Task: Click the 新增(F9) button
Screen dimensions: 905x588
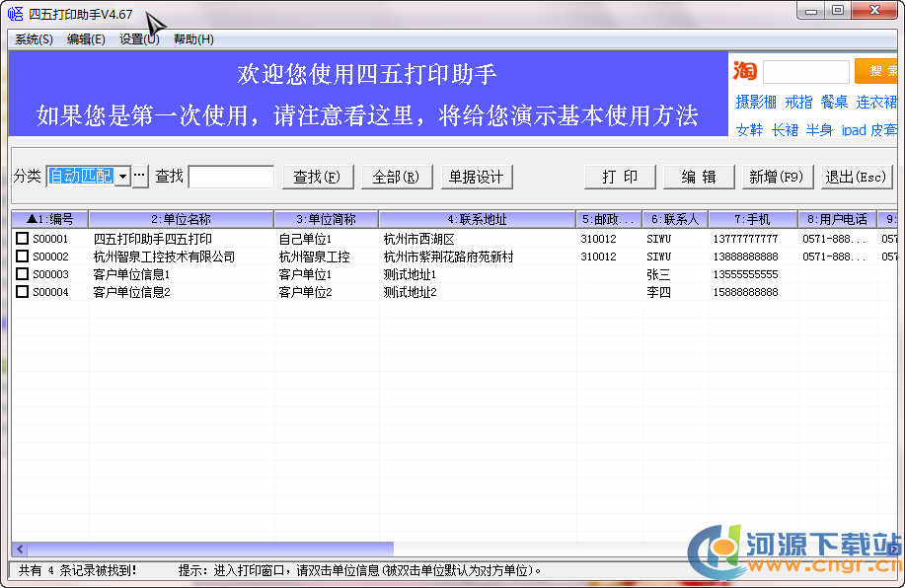Action: click(x=778, y=177)
